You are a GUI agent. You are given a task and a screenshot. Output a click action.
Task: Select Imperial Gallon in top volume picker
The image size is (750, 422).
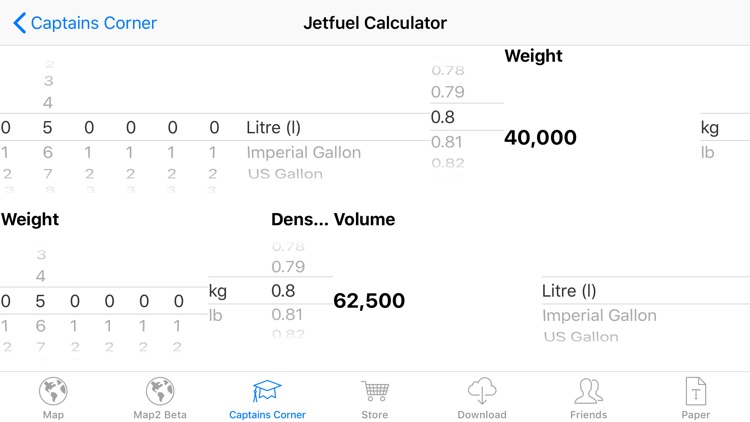[304, 152]
